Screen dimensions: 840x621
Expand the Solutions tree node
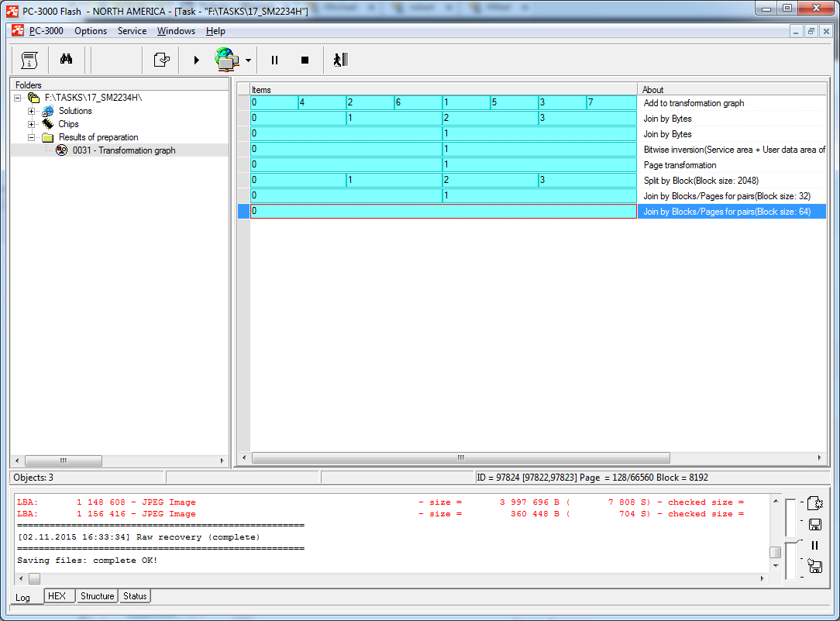[32, 112]
